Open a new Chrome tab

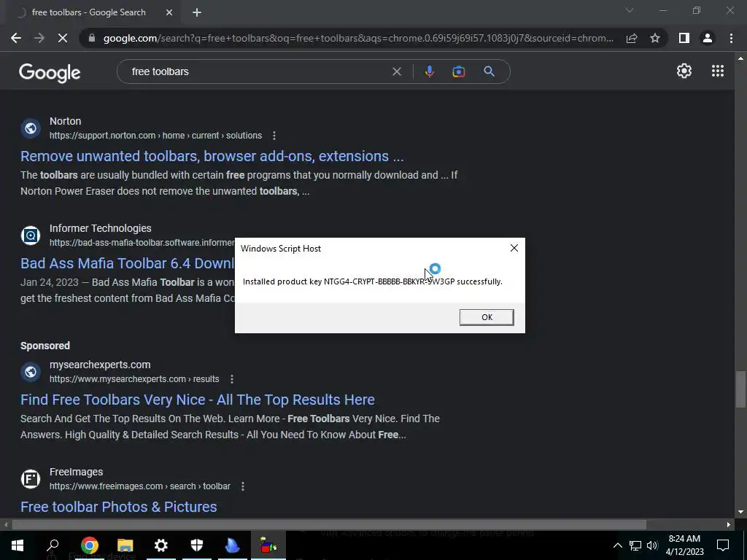197,12
